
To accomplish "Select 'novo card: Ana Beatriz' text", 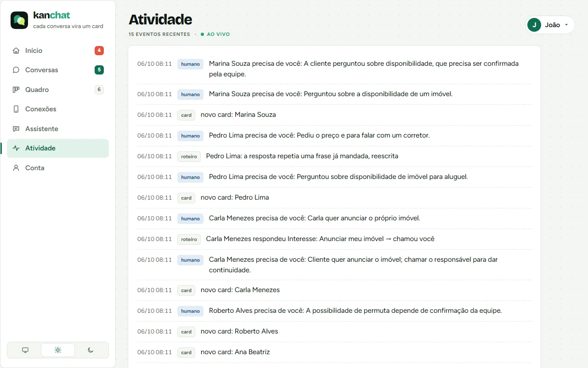I will tap(235, 352).
